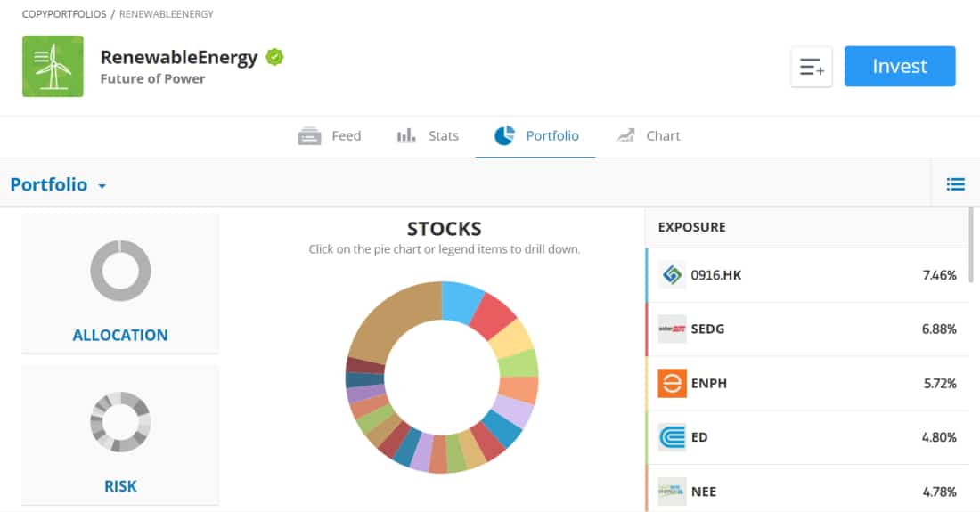
Task: Switch to the Chart tab
Action: coord(648,135)
